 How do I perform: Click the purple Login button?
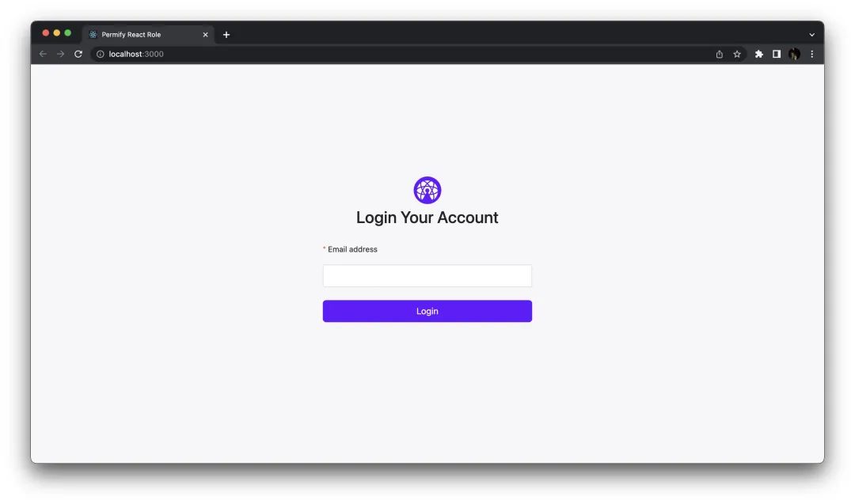427,311
